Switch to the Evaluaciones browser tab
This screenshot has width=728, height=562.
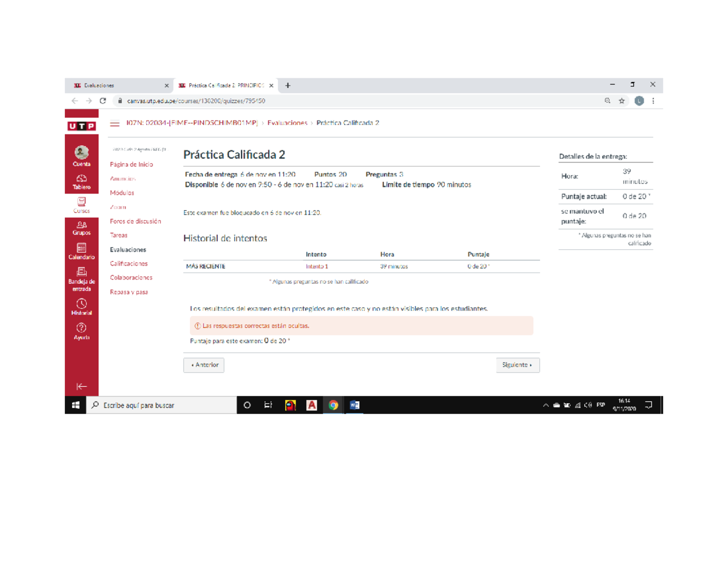[115, 85]
